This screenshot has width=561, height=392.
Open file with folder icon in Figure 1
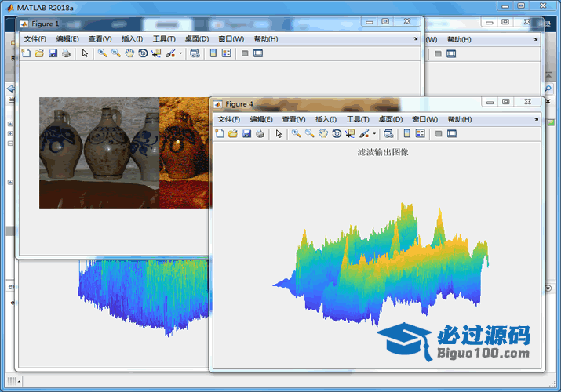click(x=38, y=53)
